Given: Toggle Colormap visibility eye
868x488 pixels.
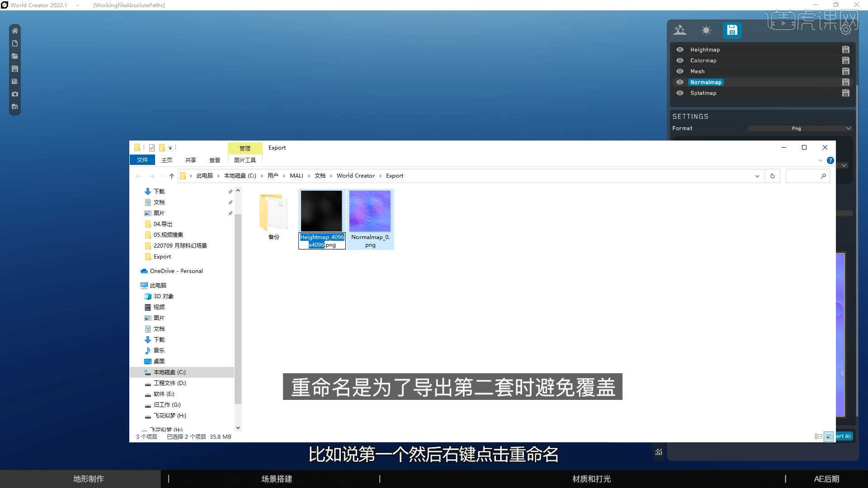Looking at the screenshot, I should click(x=680, y=61).
